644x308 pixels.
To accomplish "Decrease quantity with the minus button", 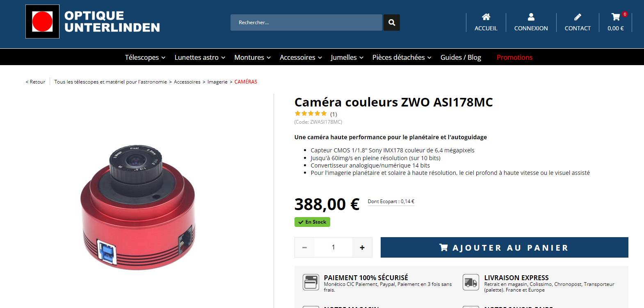I will click(x=304, y=247).
